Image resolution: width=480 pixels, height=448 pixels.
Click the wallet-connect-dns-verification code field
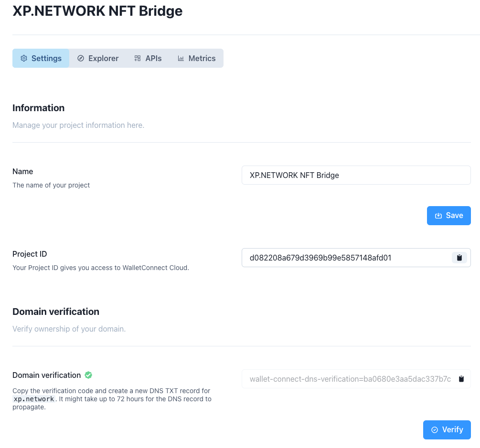coord(356,379)
